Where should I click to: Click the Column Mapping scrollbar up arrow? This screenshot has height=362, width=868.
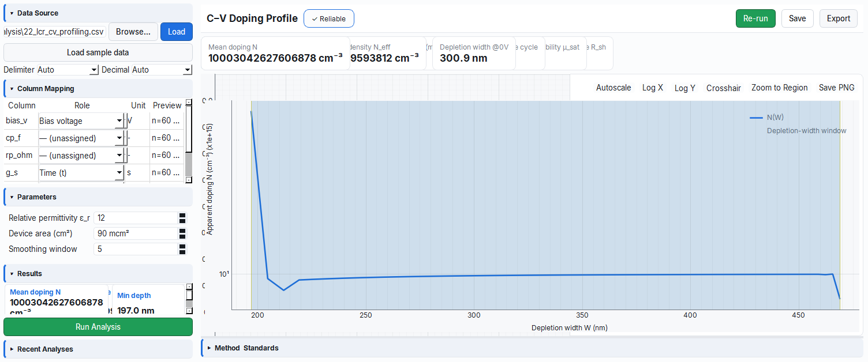[x=188, y=103]
